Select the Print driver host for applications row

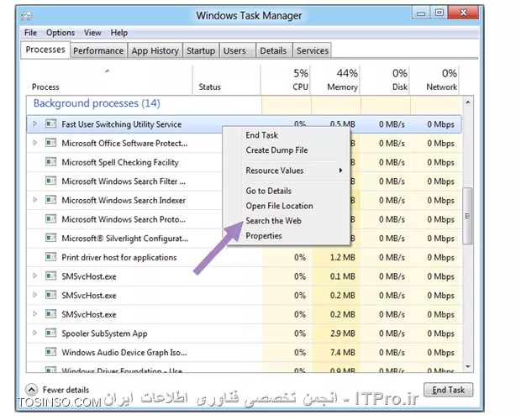click(x=245, y=257)
